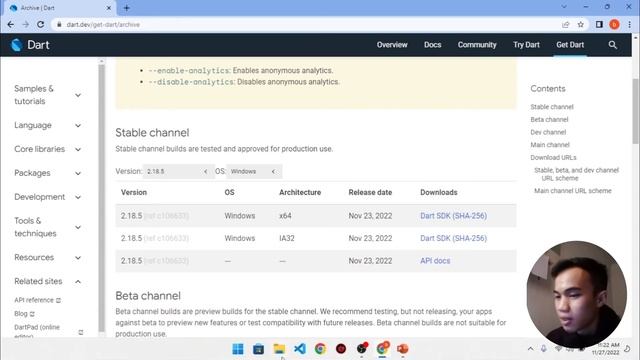
Task: Click Stable channel section heading
Action: (152, 133)
